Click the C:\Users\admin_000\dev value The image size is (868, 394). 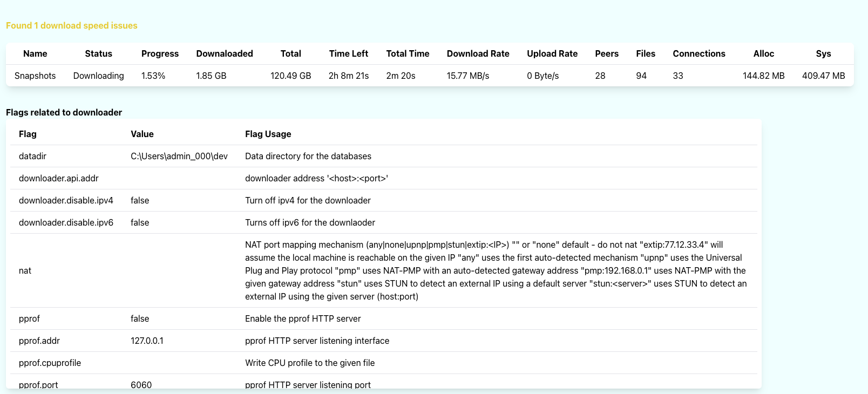pos(179,156)
